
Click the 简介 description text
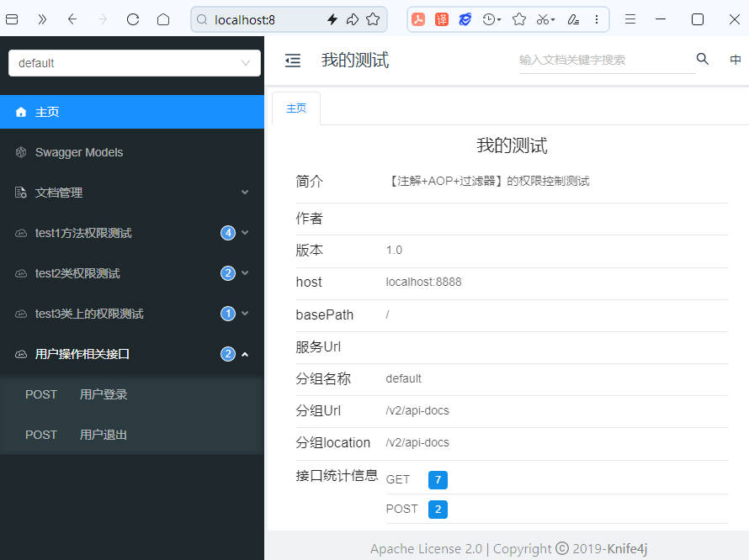tap(488, 182)
